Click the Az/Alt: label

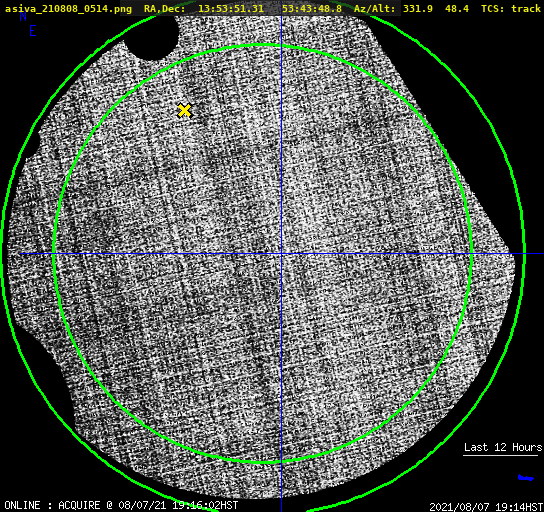(x=375, y=8)
